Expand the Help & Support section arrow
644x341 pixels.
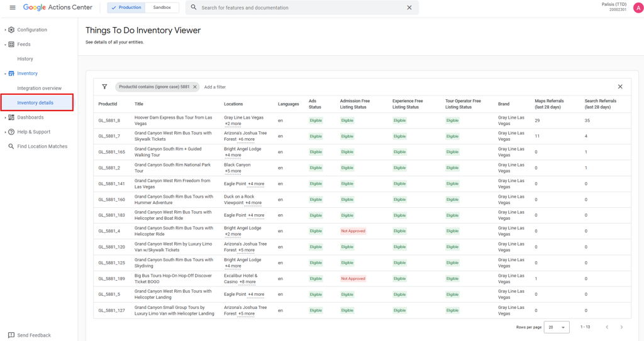(x=5, y=132)
